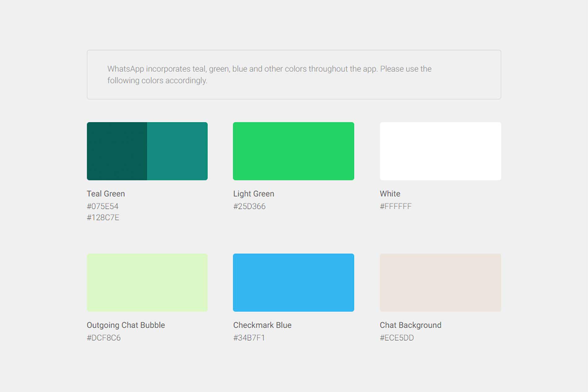Click the hex code #FFFFFF
Screen dimensions: 588x392
396,206
